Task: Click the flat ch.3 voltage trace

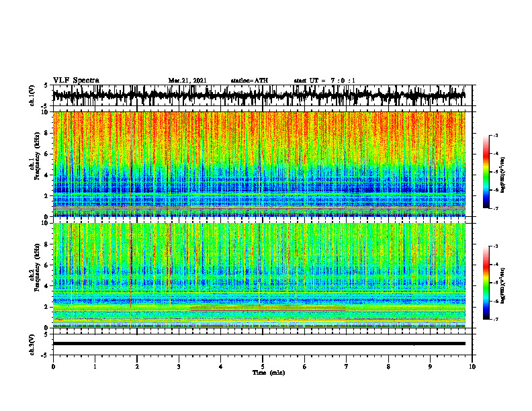Action: 259,344
